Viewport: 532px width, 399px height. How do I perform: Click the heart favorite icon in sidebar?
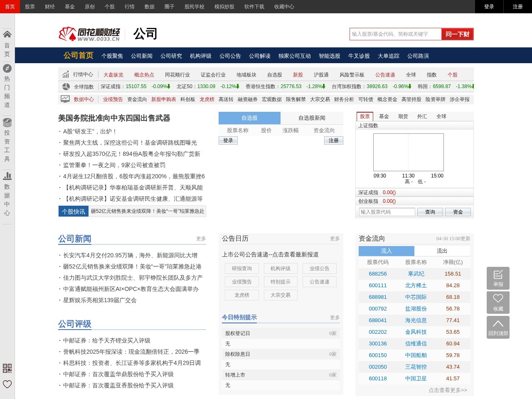(x=7, y=384)
